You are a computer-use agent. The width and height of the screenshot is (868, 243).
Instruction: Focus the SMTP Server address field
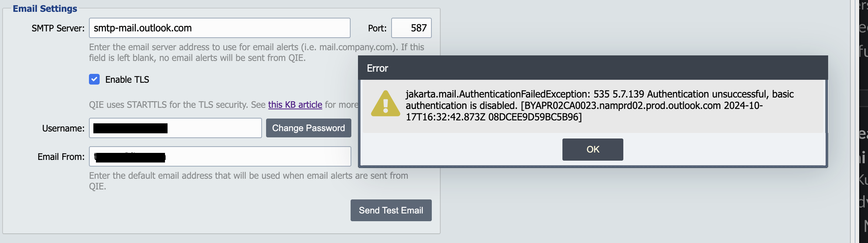tap(220, 28)
